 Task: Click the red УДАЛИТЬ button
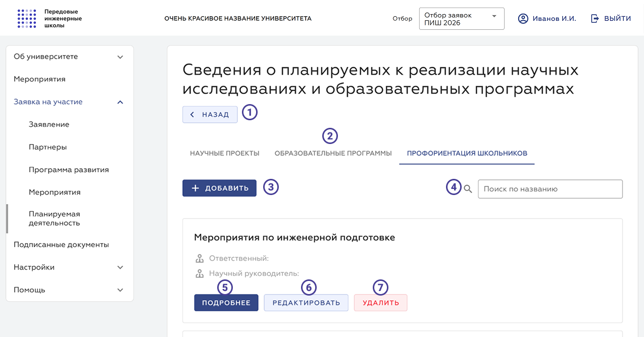[x=381, y=303]
